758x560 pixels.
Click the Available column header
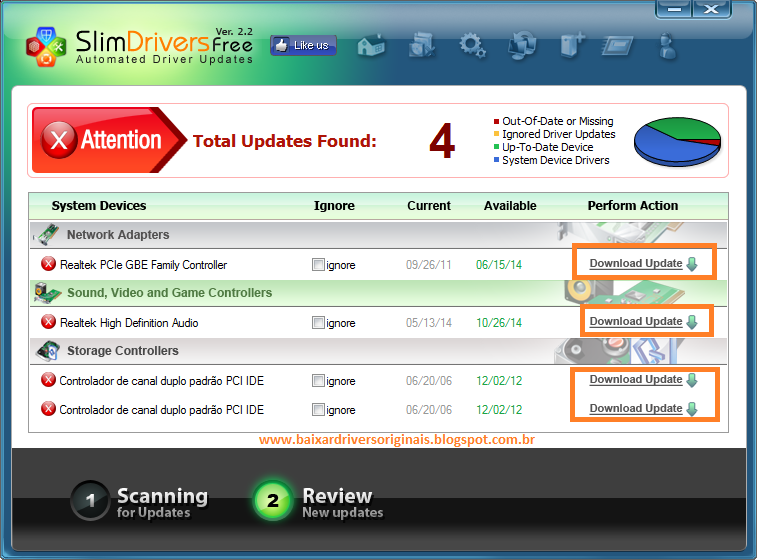click(510, 206)
